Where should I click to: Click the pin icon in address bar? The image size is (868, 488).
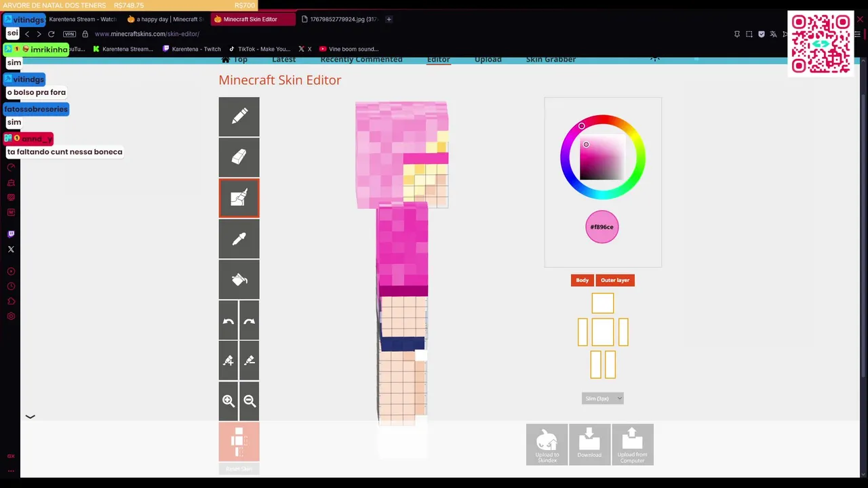737,34
